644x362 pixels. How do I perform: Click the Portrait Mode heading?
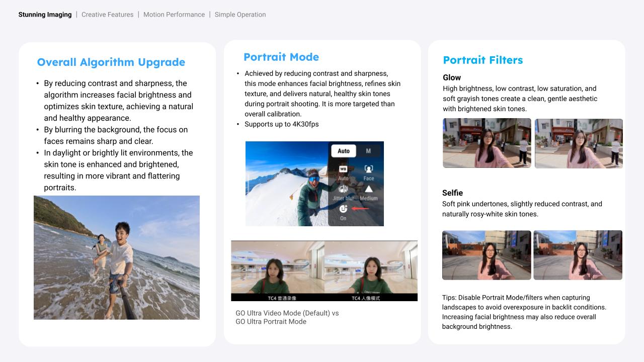(x=281, y=57)
